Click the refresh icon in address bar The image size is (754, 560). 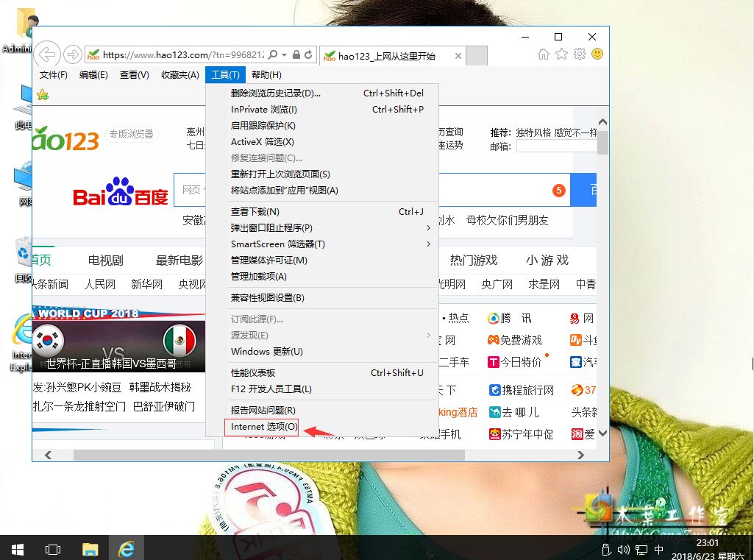click(x=308, y=55)
